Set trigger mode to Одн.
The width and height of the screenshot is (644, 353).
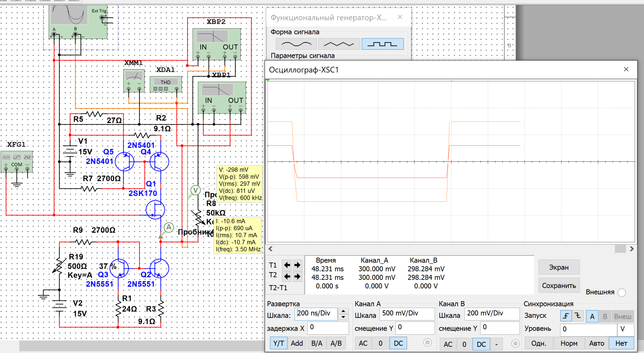point(539,343)
